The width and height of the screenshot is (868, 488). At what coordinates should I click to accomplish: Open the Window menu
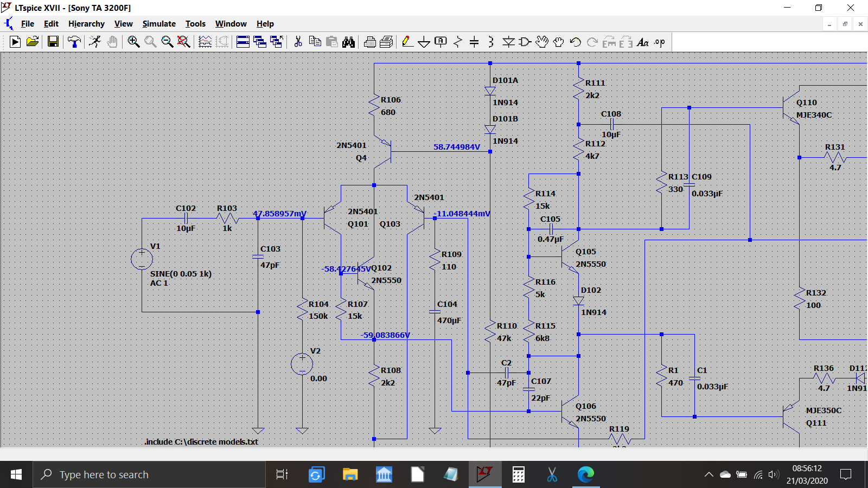pos(231,24)
